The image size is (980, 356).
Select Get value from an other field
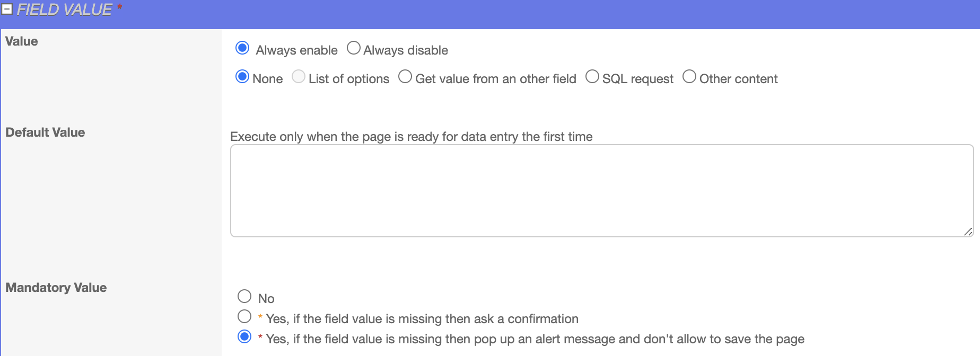(405, 77)
